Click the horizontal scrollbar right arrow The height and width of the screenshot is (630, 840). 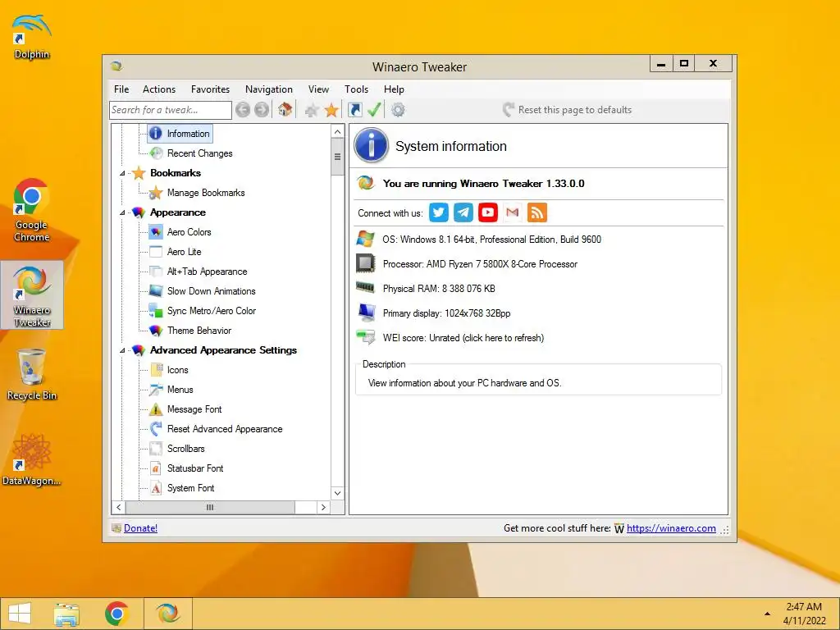click(323, 507)
